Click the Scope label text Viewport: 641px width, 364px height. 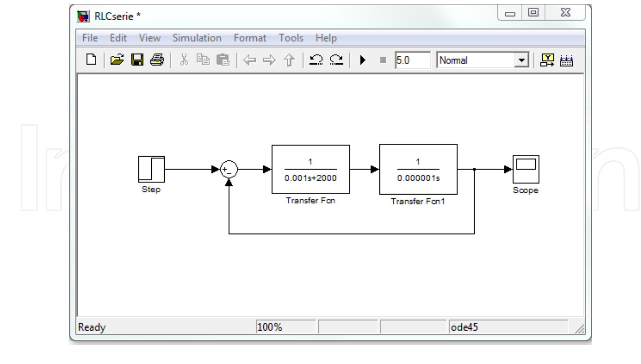click(x=526, y=190)
